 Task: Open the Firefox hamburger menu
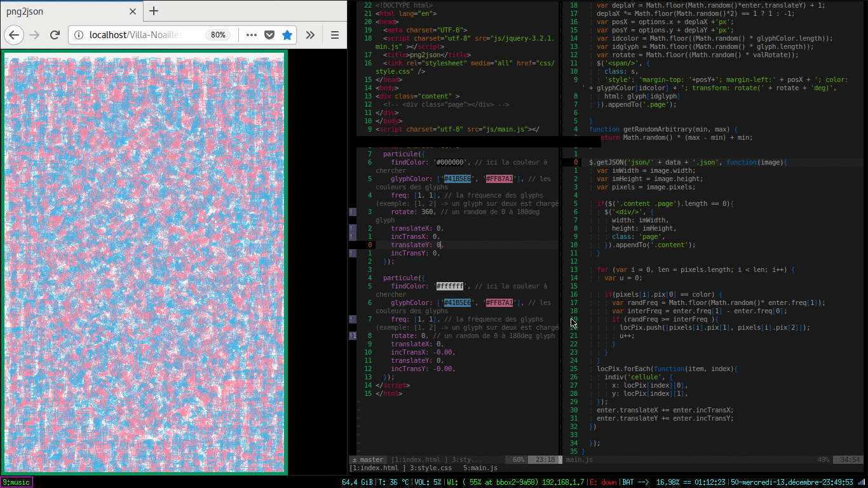pos(334,35)
